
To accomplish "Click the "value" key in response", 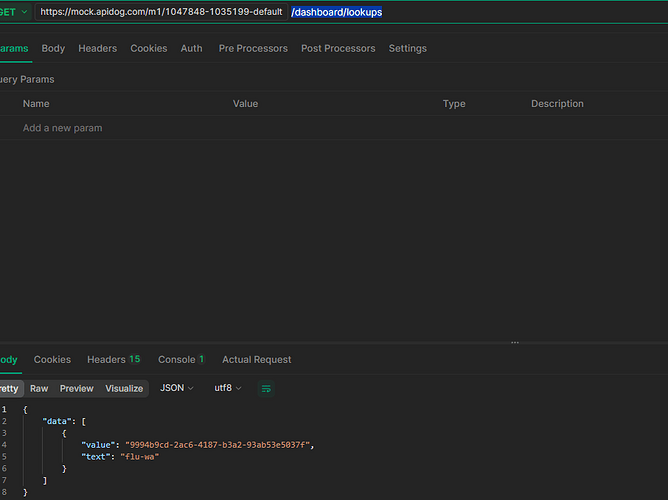I will [x=98, y=445].
